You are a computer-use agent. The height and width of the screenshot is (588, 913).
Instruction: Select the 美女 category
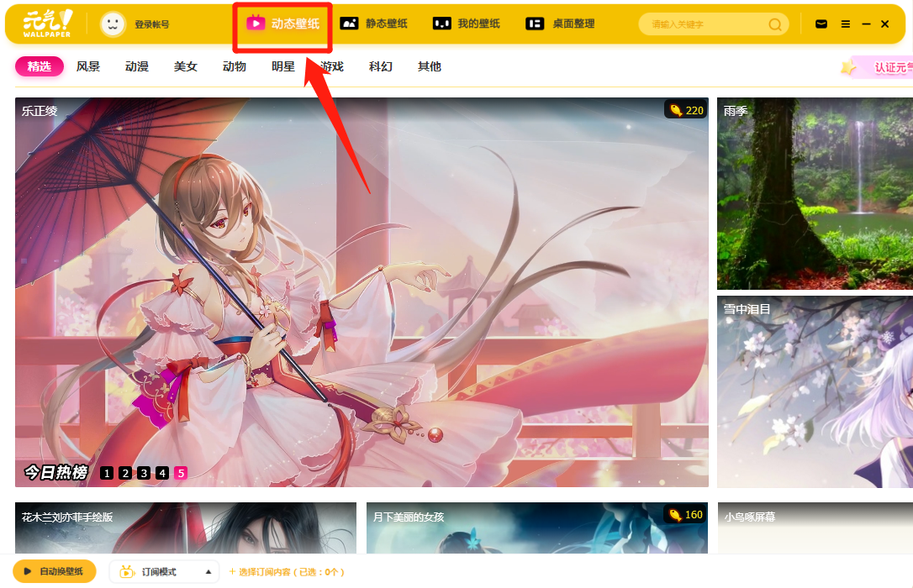(x=186, y=66)
